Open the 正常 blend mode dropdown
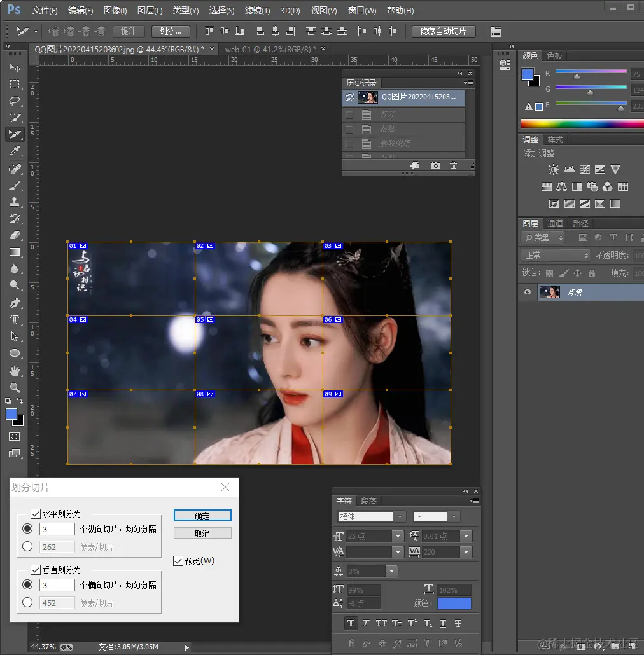 [556, 255]
